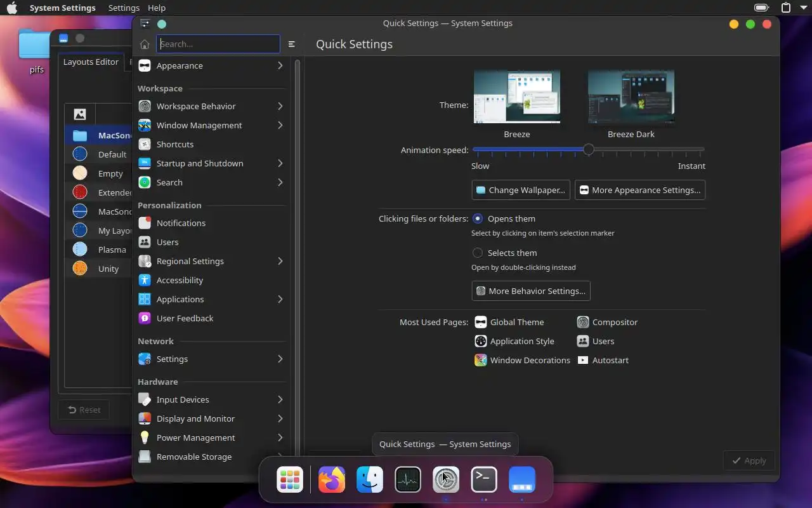Viewport: 812px width, 508px height.
Task: Open the Settings menu in menu bar
Action: 124,8
